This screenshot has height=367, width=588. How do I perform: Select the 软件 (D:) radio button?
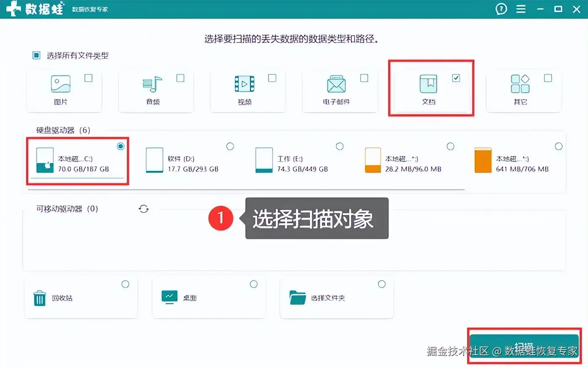(230, 146)
